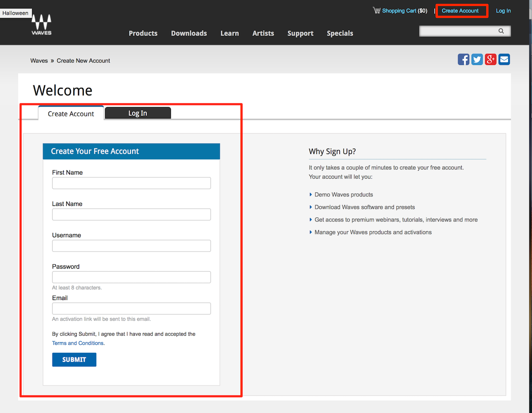Switch to the Log In tab
This screenshot has width=532, height=413.
(x=138, y=113)
